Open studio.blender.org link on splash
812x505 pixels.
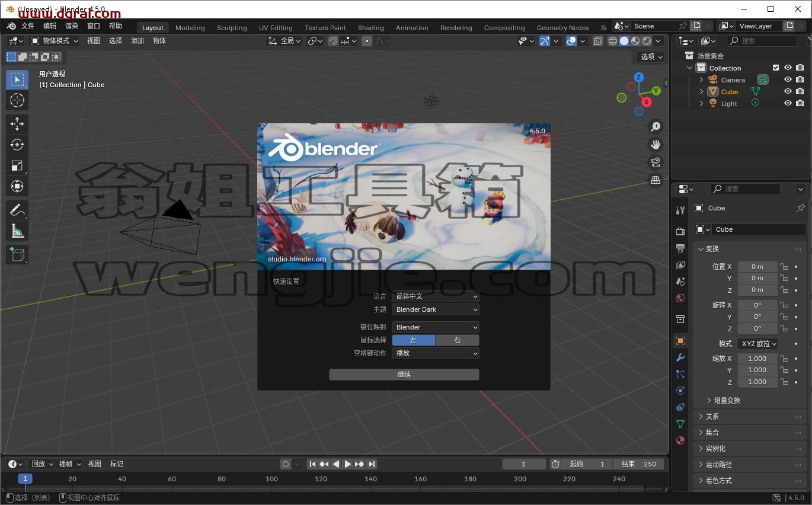(x=297, y=259)
